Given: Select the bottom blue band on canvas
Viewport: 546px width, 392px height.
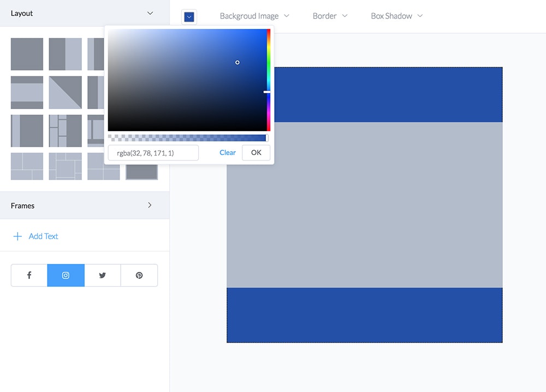Looking at the screenshot, I should (365, 315).
